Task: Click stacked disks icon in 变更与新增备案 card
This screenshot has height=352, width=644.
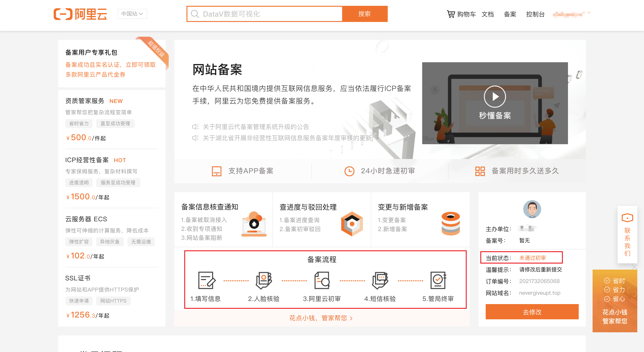Action: tap(451, 223)
